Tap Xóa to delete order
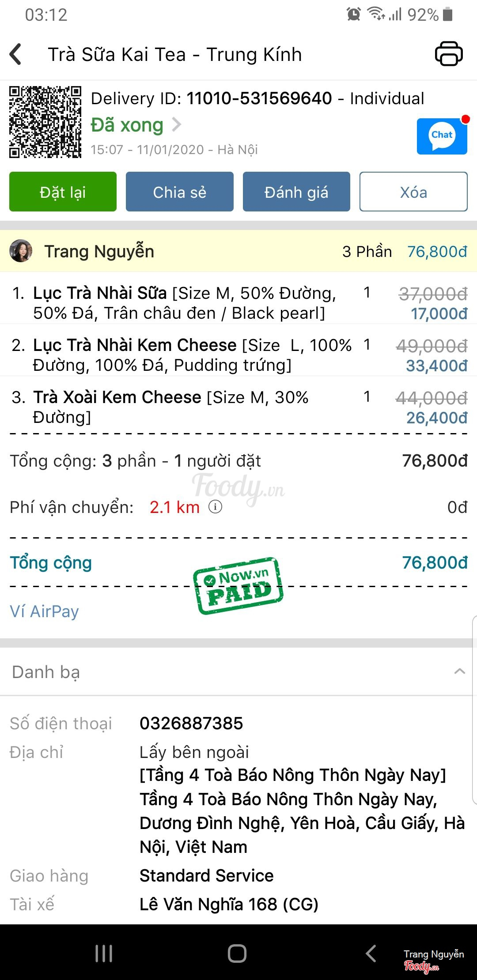 [x=413, y=192]
